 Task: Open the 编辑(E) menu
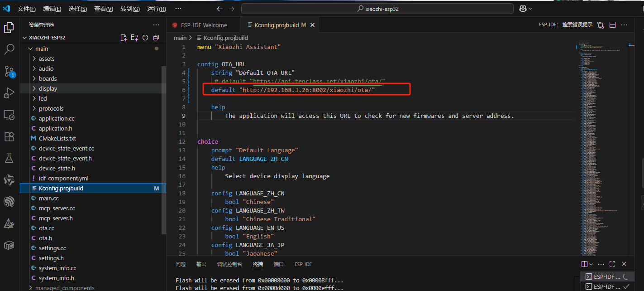[x=52, y=9]
